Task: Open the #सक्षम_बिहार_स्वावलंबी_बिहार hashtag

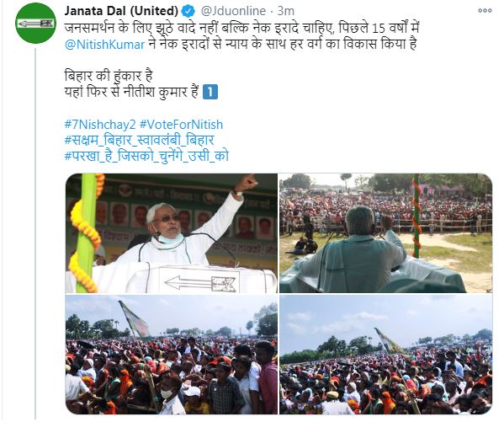Action: (139, 141)
